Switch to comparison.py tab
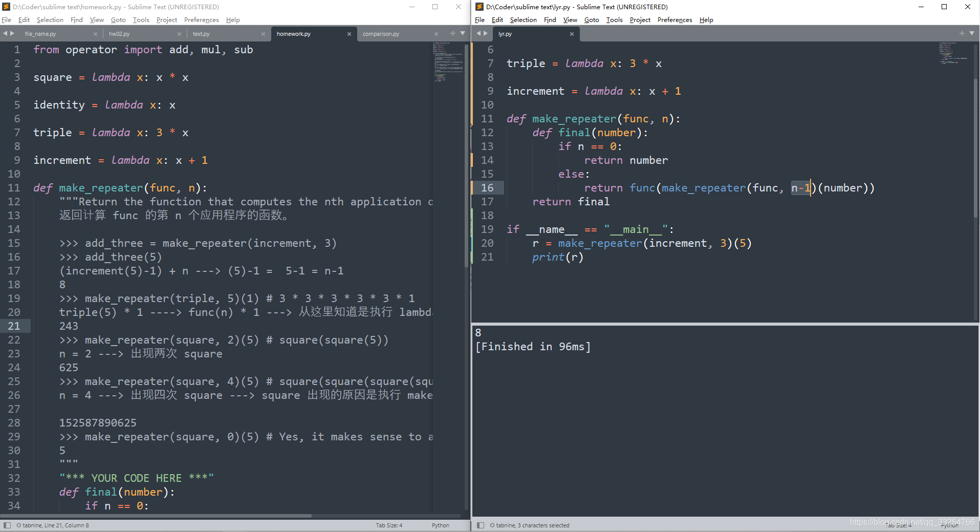The width and height of the screenshot is (980, 532). [399, 34]
